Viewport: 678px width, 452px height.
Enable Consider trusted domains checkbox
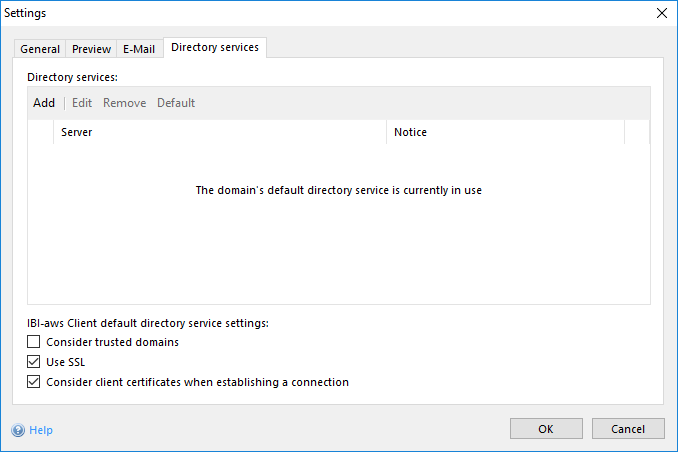coord(34,342)
